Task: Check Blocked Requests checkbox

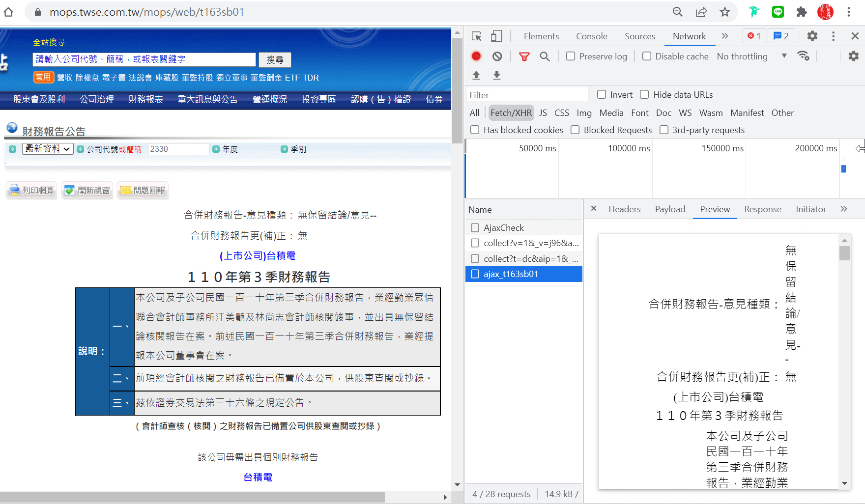Action: (x=575, y=130)
